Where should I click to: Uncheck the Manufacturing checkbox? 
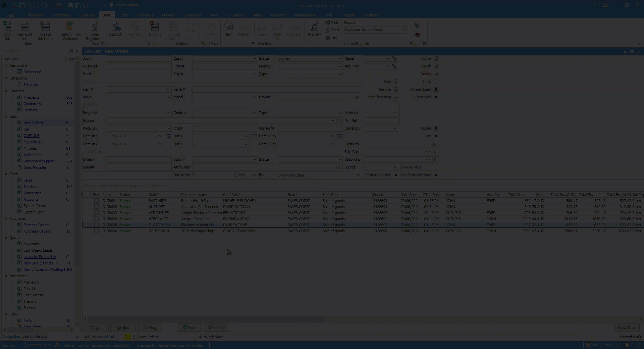pyautogui.click(x=396, y=97)
